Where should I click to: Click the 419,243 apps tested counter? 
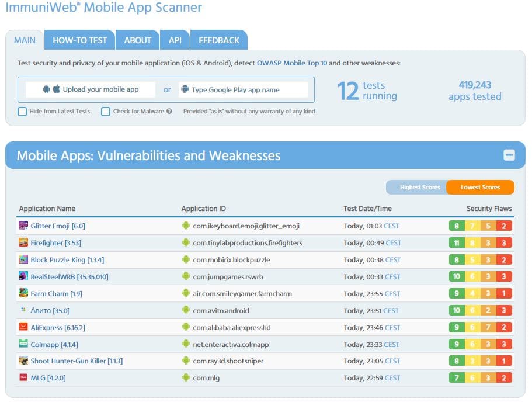475,91
